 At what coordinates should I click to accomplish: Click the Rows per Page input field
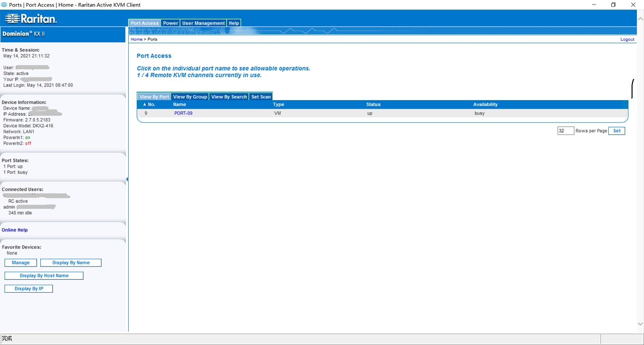tap(565, 131)
